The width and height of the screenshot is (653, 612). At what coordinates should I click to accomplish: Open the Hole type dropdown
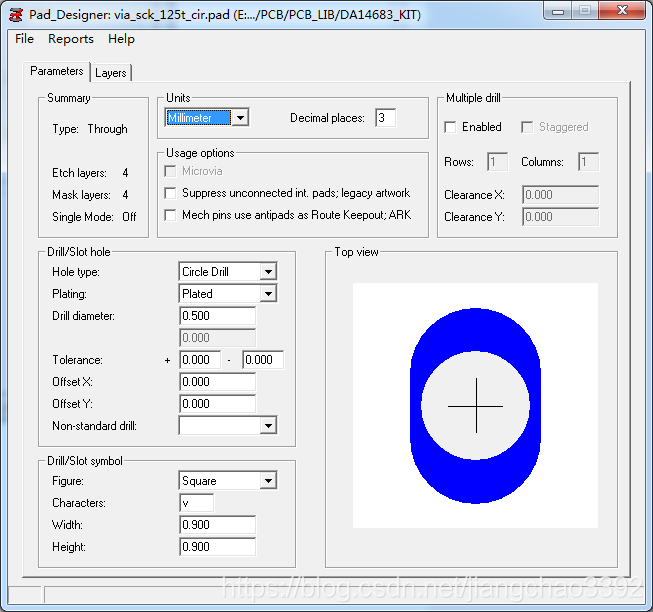(x=267, y=272)
